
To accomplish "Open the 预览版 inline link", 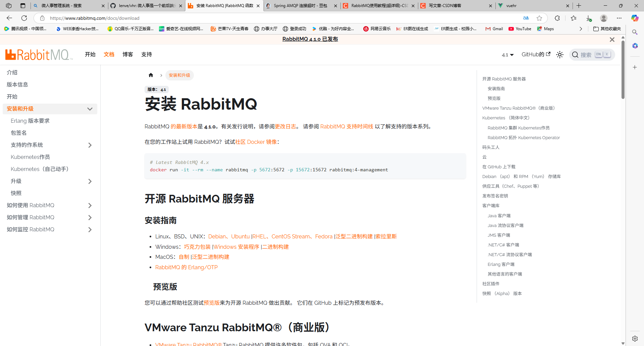I will pos(212,303).
